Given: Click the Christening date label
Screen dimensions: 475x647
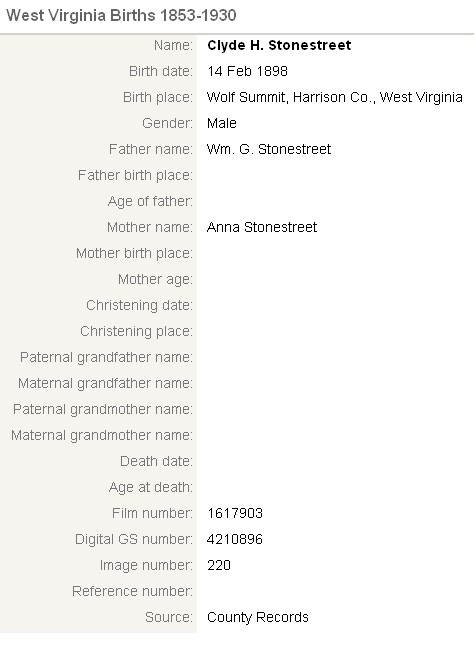Looking at the screenshot, I should tap(139, 305).
